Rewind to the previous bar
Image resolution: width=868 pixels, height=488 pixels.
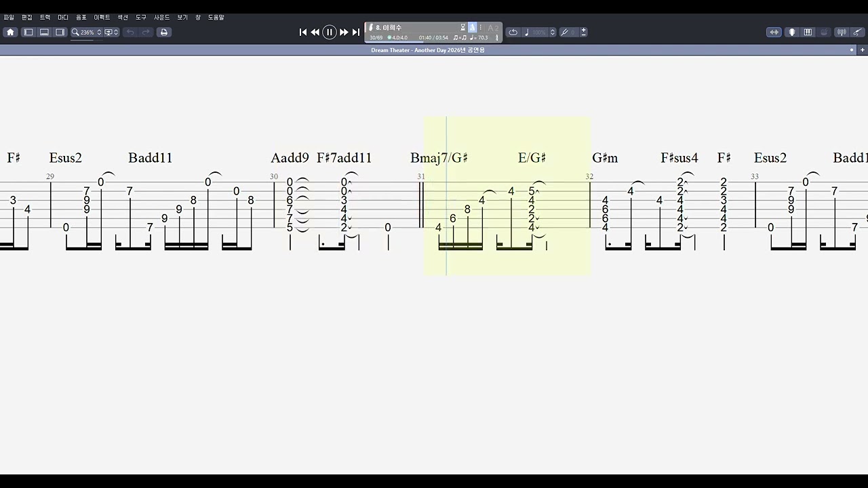[315, 32]
